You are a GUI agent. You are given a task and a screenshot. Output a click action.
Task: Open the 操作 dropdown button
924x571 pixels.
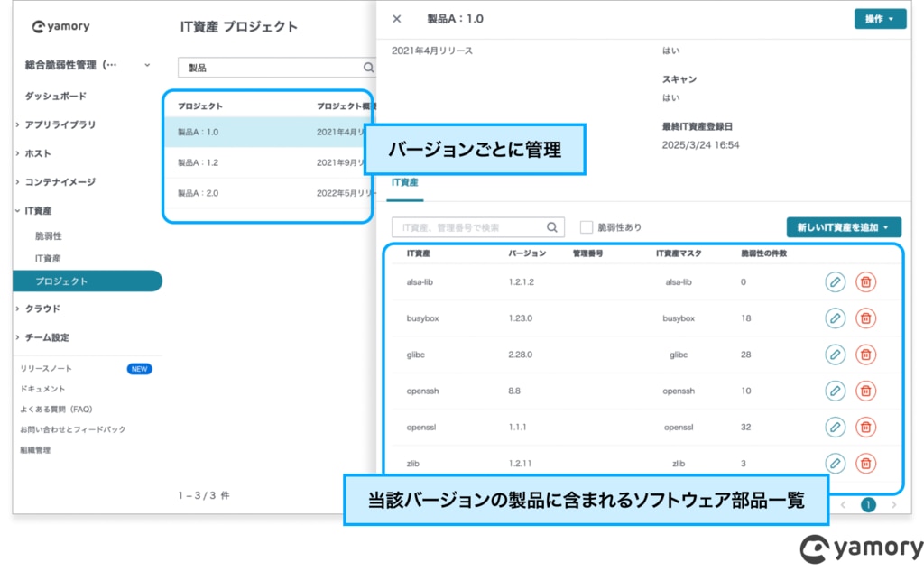tap(880, 19)
